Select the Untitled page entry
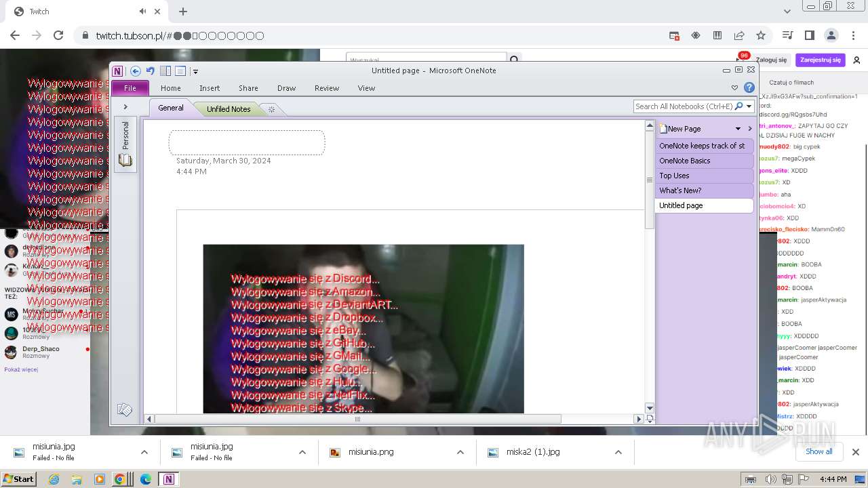This screenshot has height=488, width=868. point(705,205)
